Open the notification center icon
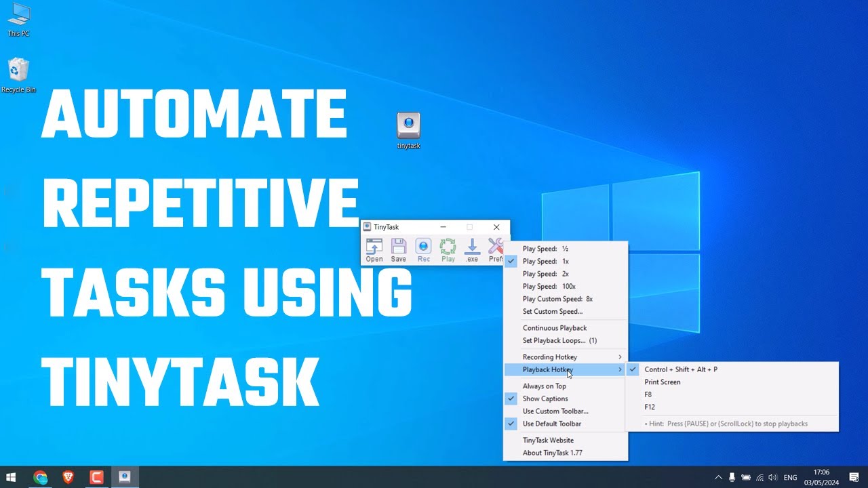This screenshot has width=868, height=488. point(854,477)
